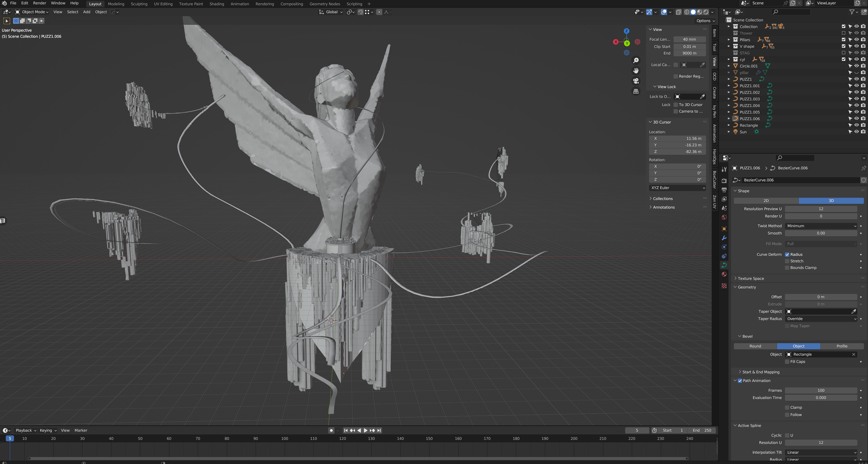
Task: Set curve shape to 2D
Action: [766, 201]
